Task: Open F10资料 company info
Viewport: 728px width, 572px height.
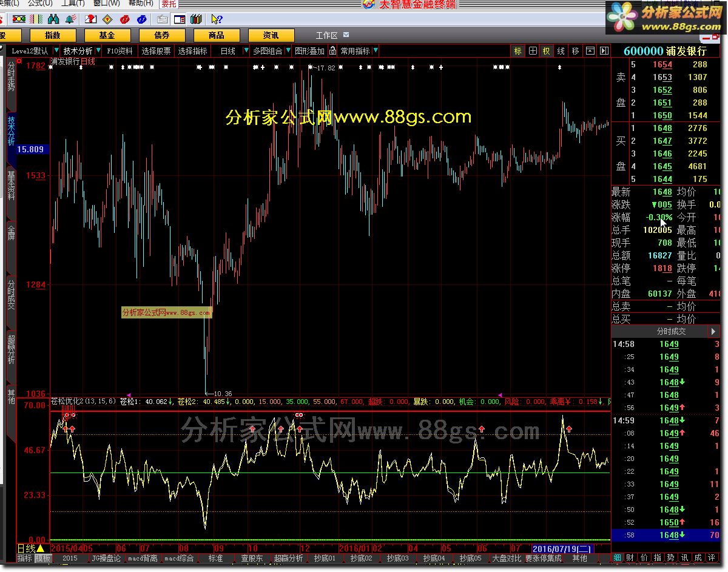Action: pos(120,51)
